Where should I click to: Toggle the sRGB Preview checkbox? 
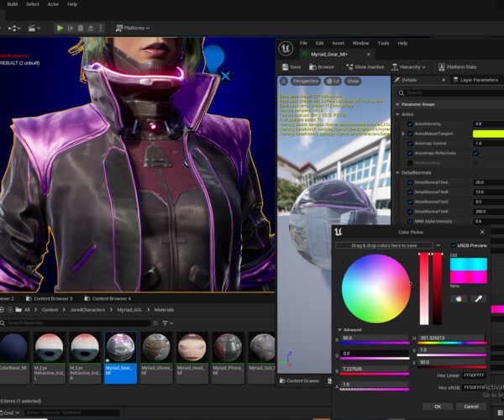click(x=454, y=245)
